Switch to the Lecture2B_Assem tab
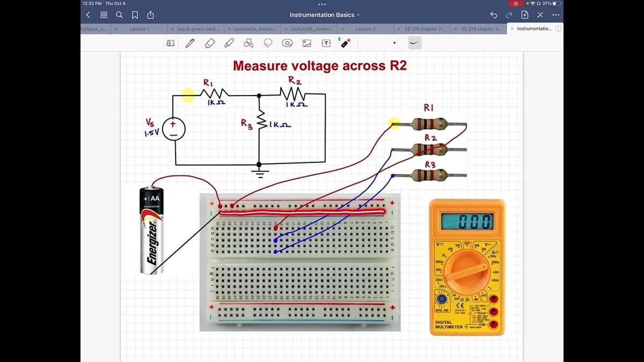Screen dimensions: 644x362 pyautogui.click(x=312, y=29)
